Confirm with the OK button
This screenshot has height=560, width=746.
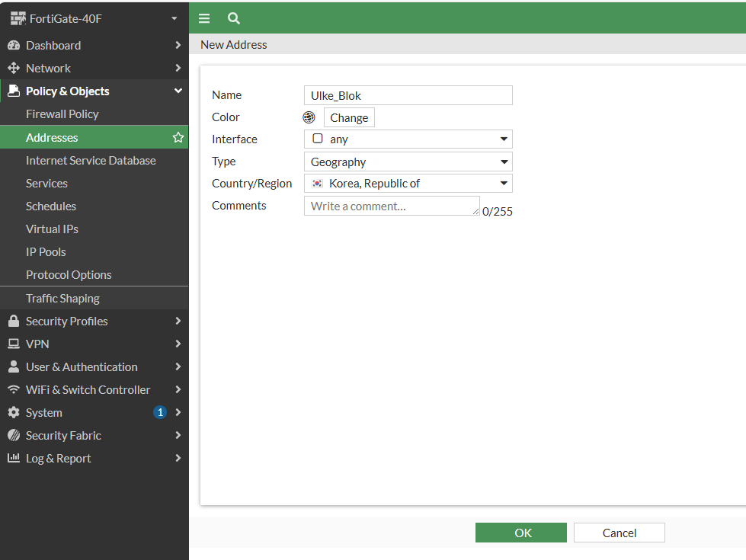point(521,533)
